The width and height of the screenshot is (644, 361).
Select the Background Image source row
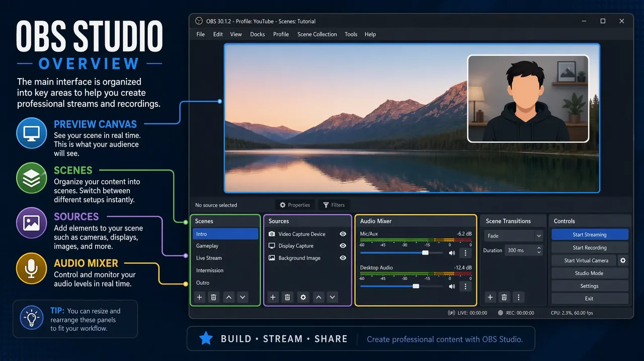pos(307,258)
